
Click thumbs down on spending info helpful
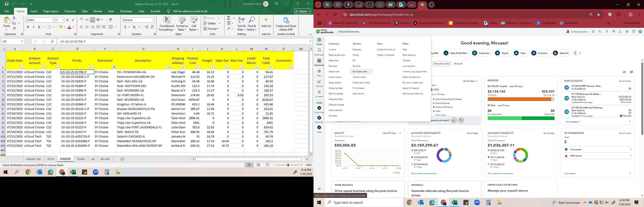(x=461, y=121)
